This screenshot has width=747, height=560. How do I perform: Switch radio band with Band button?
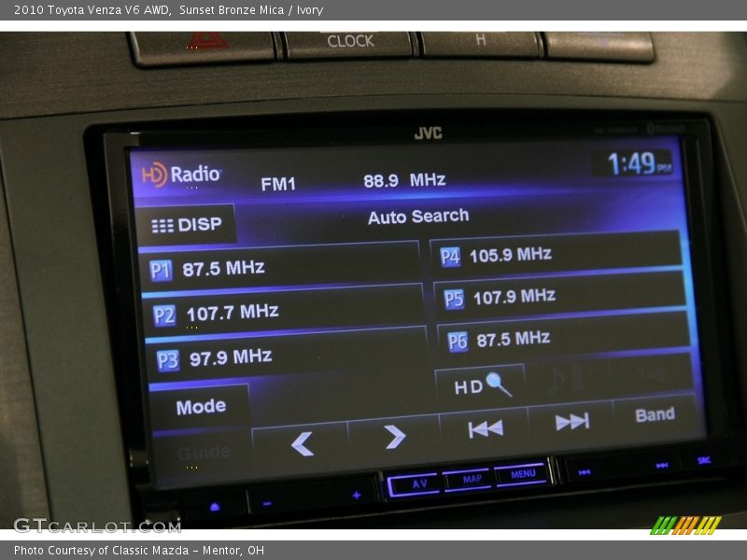tap(655, 415)
